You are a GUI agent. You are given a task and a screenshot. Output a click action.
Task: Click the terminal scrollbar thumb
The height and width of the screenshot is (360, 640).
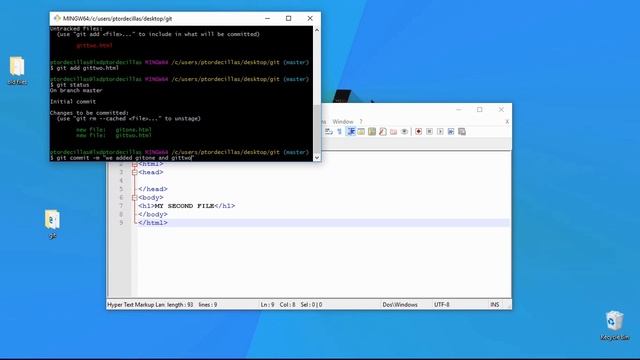pyautogui.click(x=317, y=129)
